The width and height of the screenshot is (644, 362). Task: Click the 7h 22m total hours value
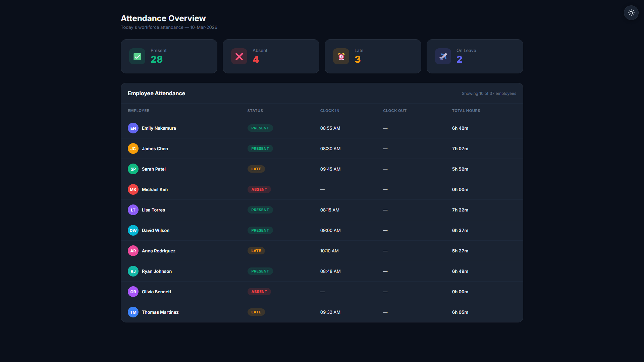click(460, 210)
